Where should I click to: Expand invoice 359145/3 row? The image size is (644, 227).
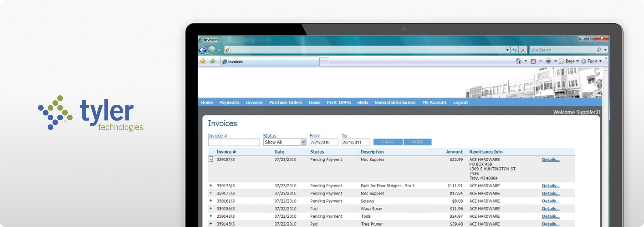[211, 224]
